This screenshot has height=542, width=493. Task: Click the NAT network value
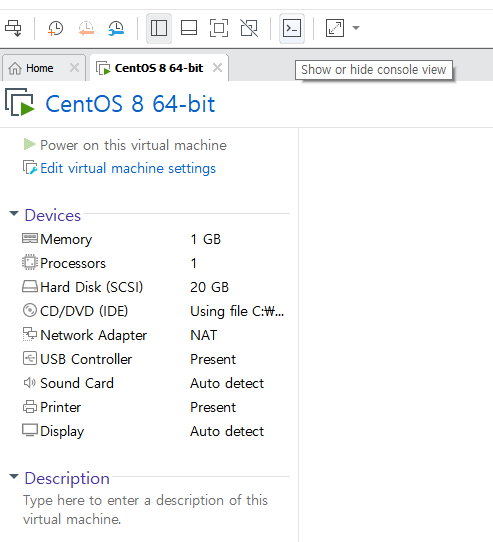coord(204,335)
